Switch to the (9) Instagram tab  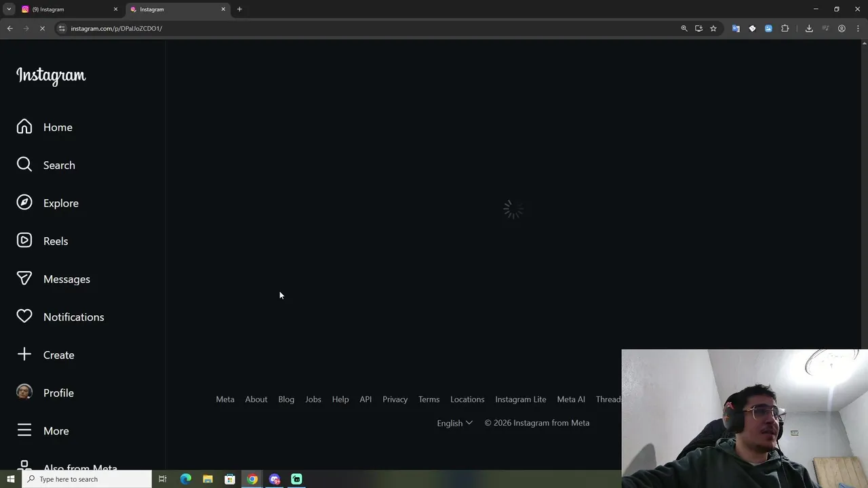click(69, 9)
